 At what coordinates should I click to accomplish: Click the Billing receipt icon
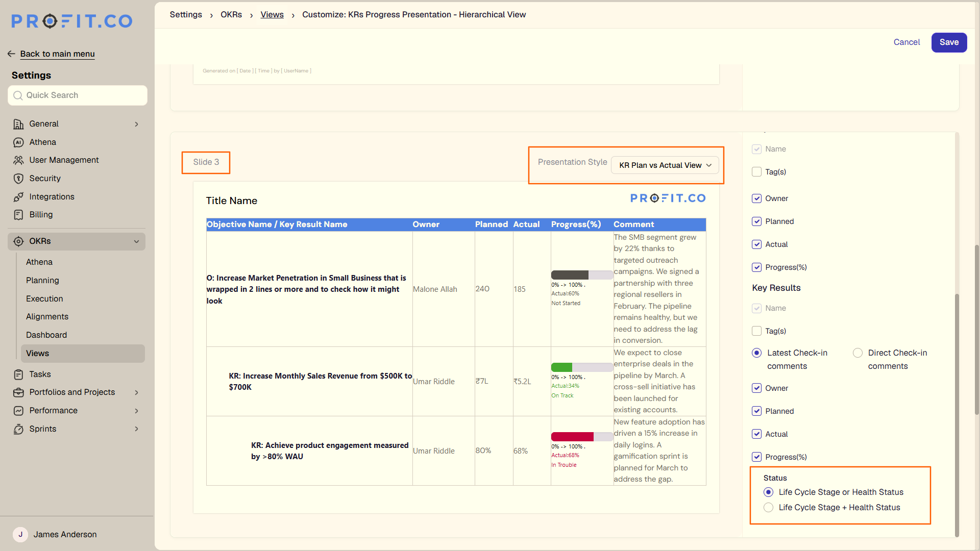pyautogui.click(x=18, y=215)
